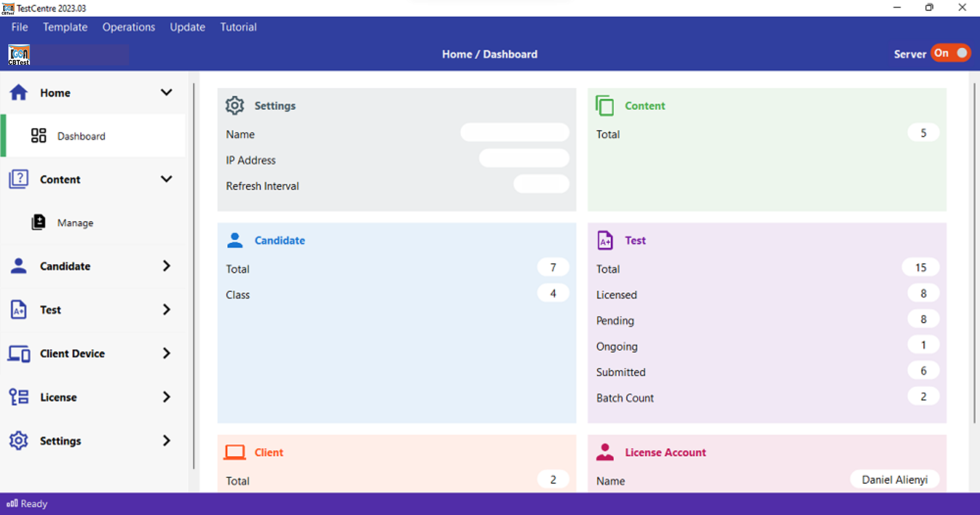The height and width of the screenshot is (515, 980).
Task: Toggle the Server On switch
Action: pyautogui.click(x=951, y=53)
